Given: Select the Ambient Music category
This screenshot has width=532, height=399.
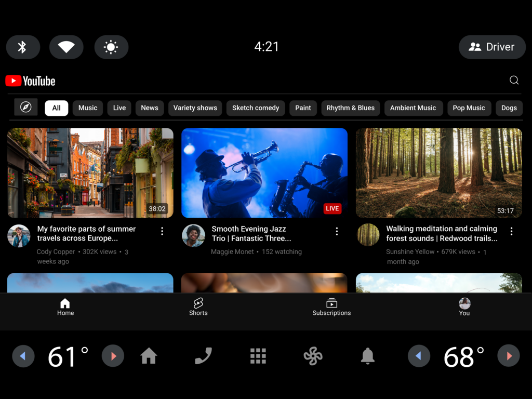Looking at the screenshot, I should click(414, 108).
